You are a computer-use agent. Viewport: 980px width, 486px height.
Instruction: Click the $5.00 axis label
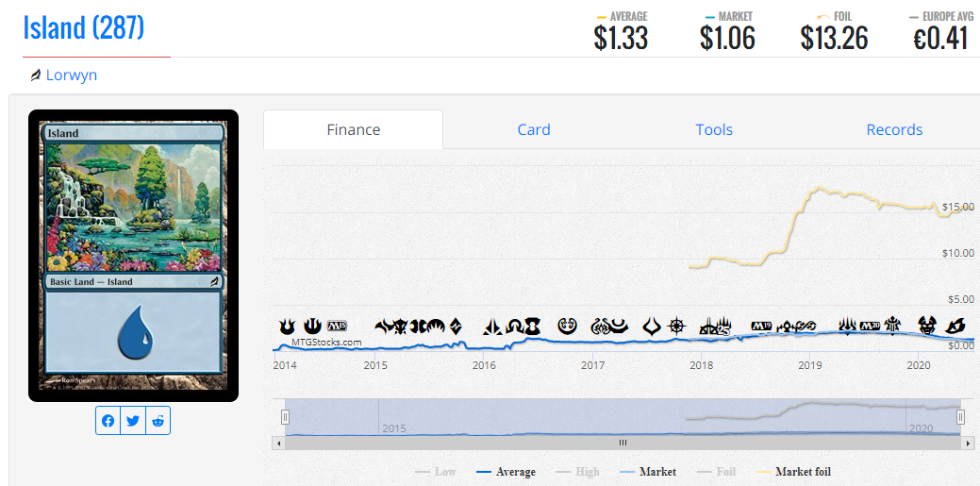click(960, 299)
